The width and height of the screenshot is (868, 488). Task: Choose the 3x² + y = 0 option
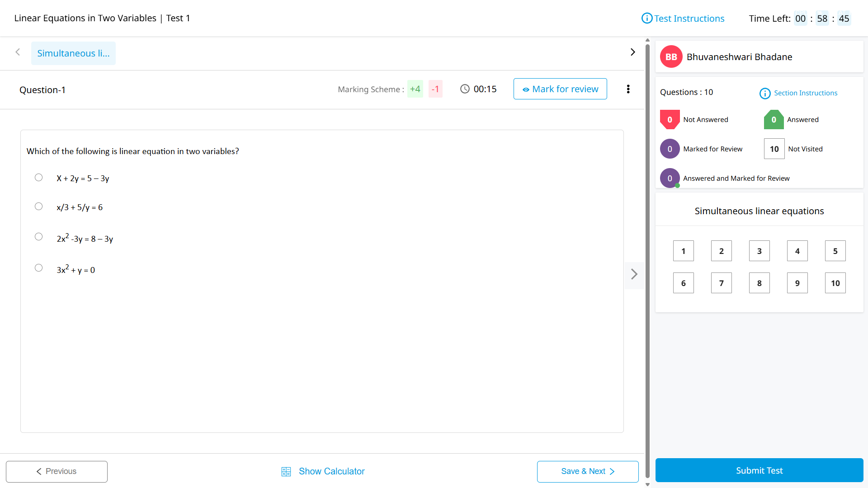39,268
